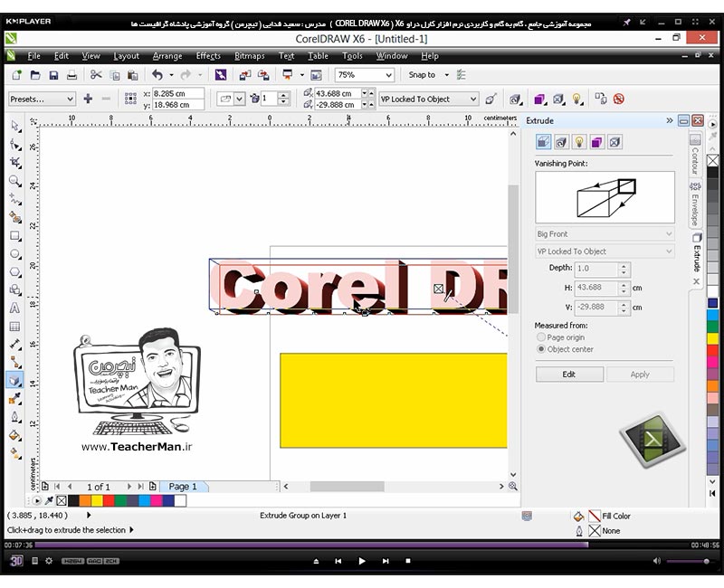The height and width of the screenshot is (588, 724).
Task: Pick the red swatch in bottom palette
Action: (109, 500)
